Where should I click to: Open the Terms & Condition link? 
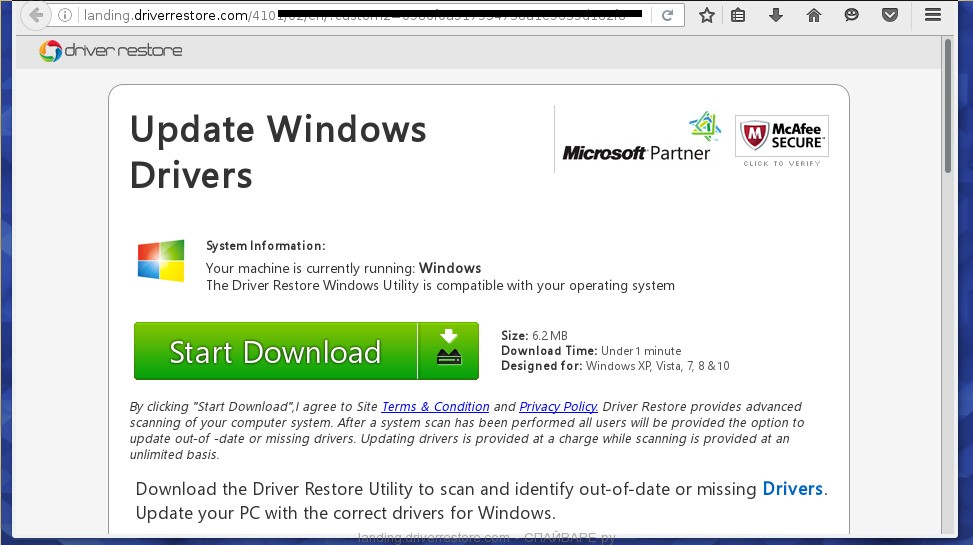tap(435, 407)
